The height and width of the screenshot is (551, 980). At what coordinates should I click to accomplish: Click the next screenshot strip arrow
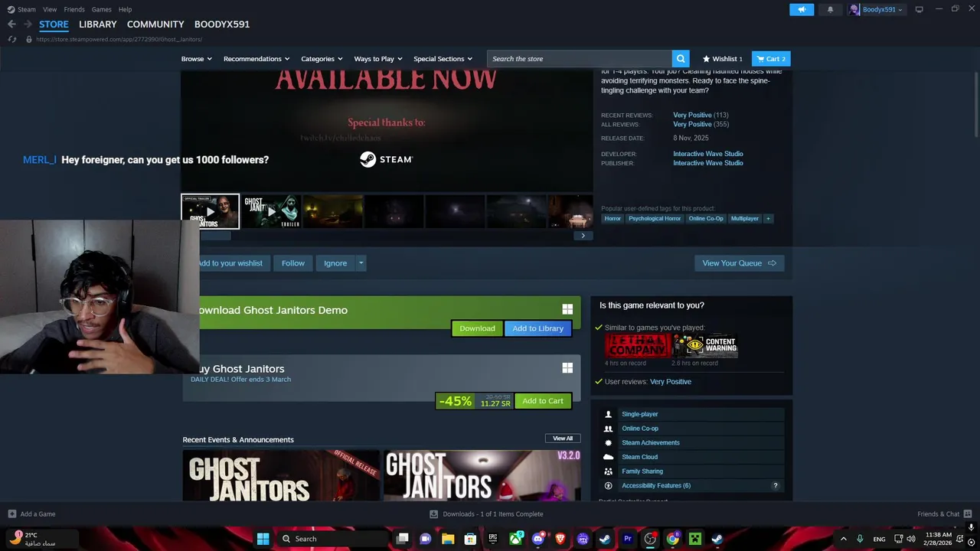pyautogui.click(x=583, y=236)
